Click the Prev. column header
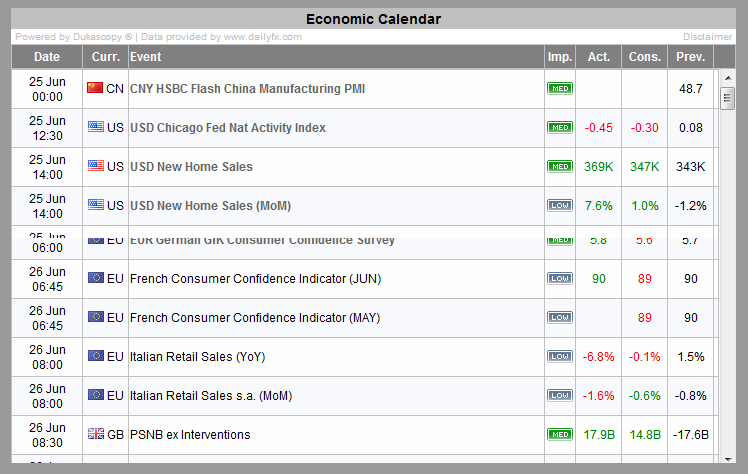This screenshot has height=474, width=748. (690, 57)
